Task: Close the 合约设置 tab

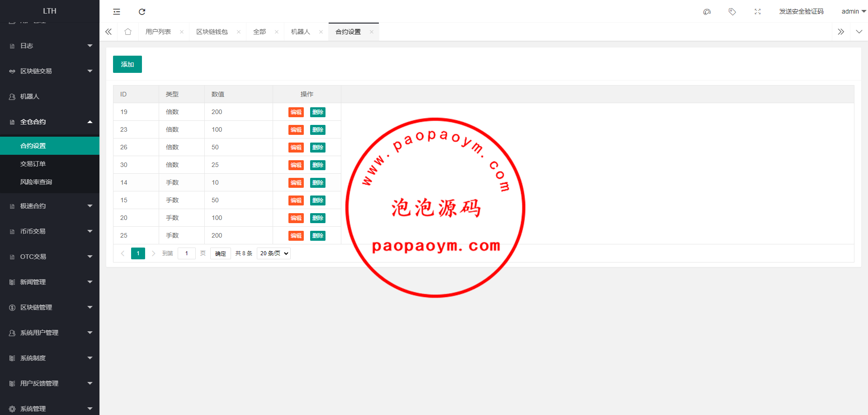Action: [372, 32]
